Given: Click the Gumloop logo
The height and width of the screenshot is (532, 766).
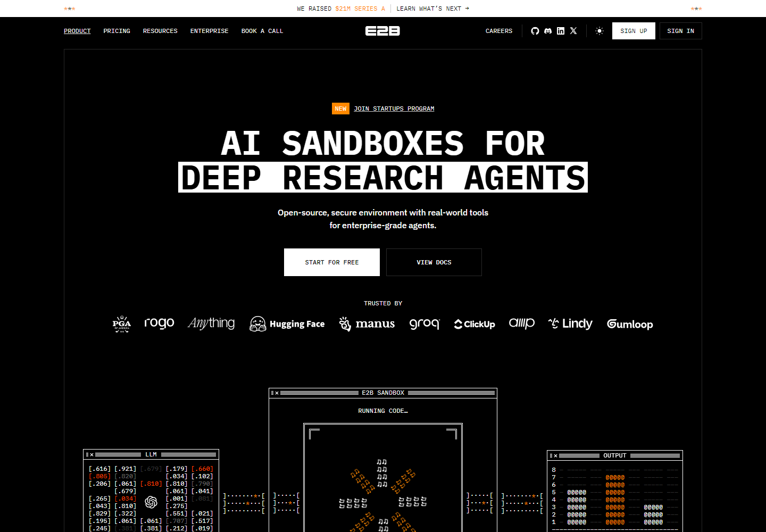Looking at the screenshot, I should 630,324.
